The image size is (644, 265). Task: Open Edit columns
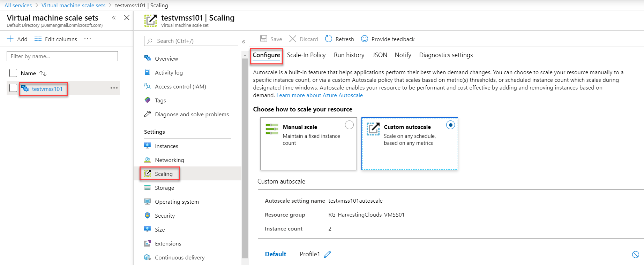pyautogui.click(x=56, y=39)
